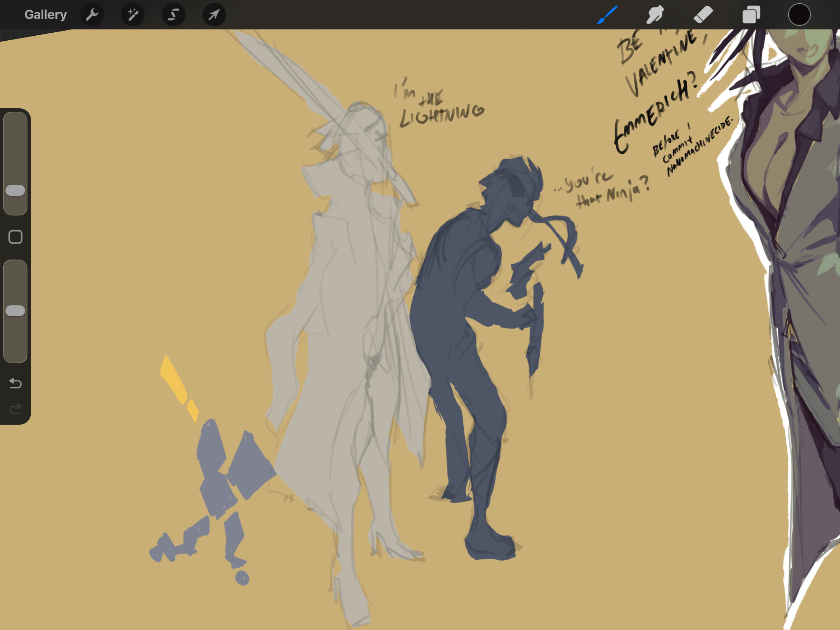
Task: Open the Actions wrench menu
Action: tap(92, 15)
